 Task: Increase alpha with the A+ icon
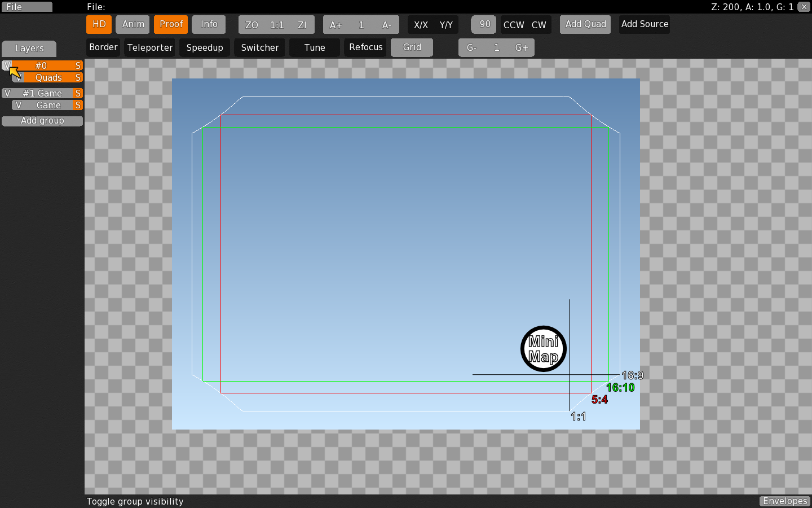coord(336,25)
